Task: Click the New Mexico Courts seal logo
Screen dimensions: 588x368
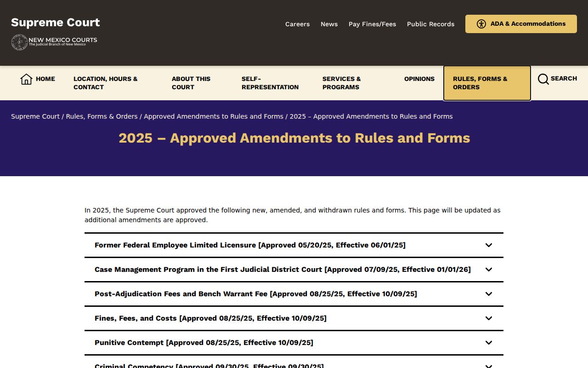Action: (x=19, y=42)
